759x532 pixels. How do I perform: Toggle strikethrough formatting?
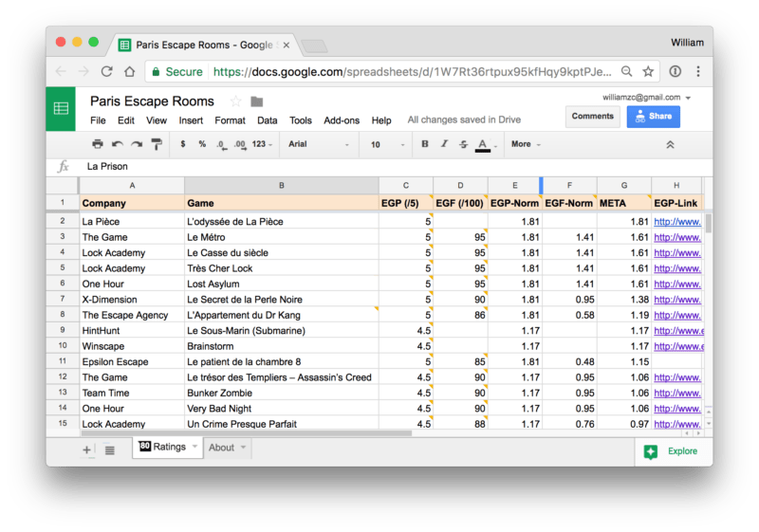tap(463, 144)
